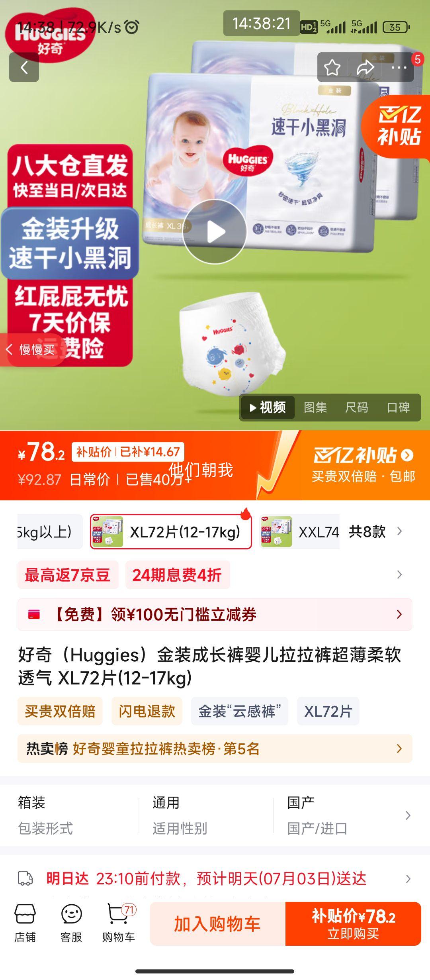
Task: Select the XL72片(12-17kg) size option
Action: click(x=171, y=531)
